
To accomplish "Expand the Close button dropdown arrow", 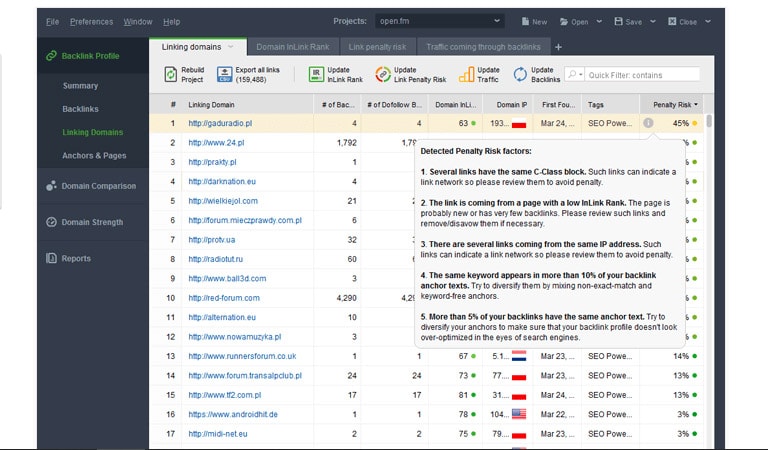I will click(708, 22).
